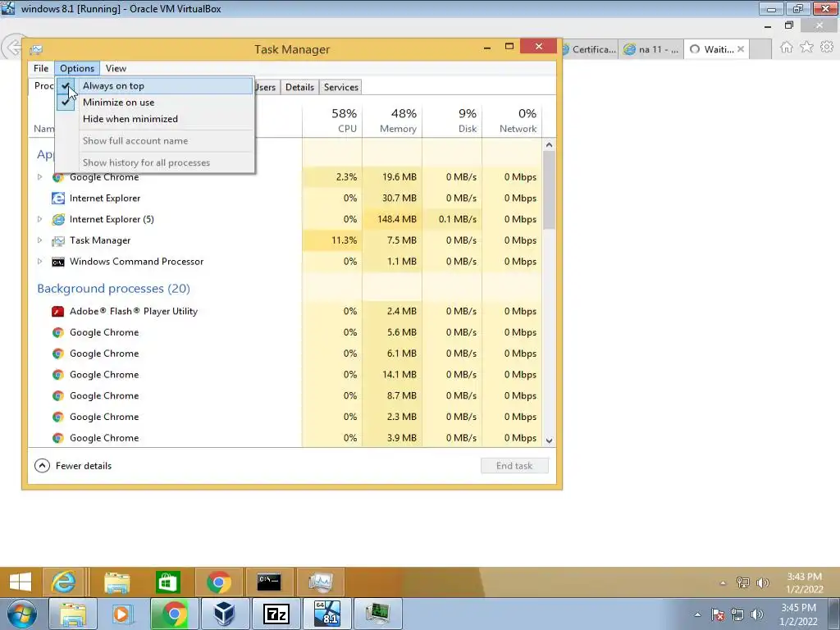Uncheck Minimize on use option
The width and height of the screenshot is (840, 630).
[154, 103]
